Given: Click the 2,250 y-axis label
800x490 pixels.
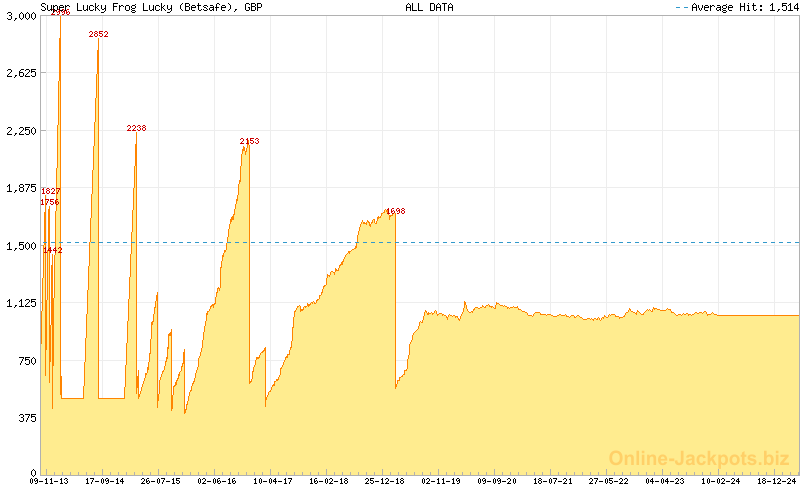Looking at the screenshot, I should [22, 131].
